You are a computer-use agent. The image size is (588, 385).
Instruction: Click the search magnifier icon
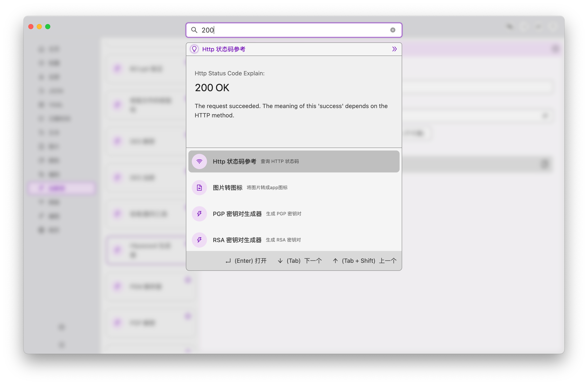(194, 30)
